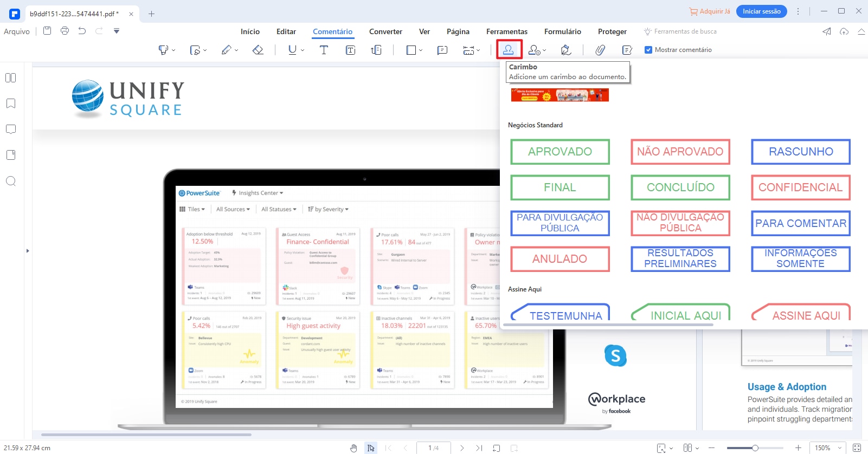Click the Carimbo stamp tool
The height and width of the screenshot is (454, 868).
point(509,49)
